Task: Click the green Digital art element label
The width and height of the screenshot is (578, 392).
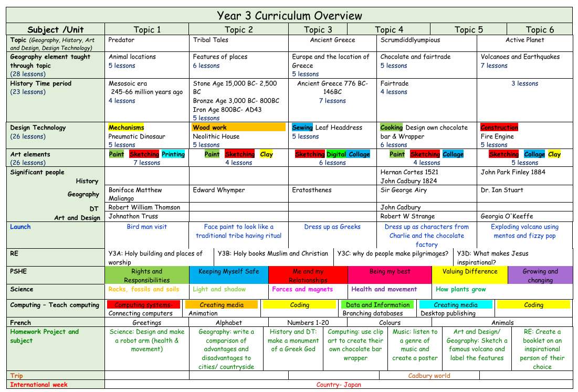Action: coord(336,154)
